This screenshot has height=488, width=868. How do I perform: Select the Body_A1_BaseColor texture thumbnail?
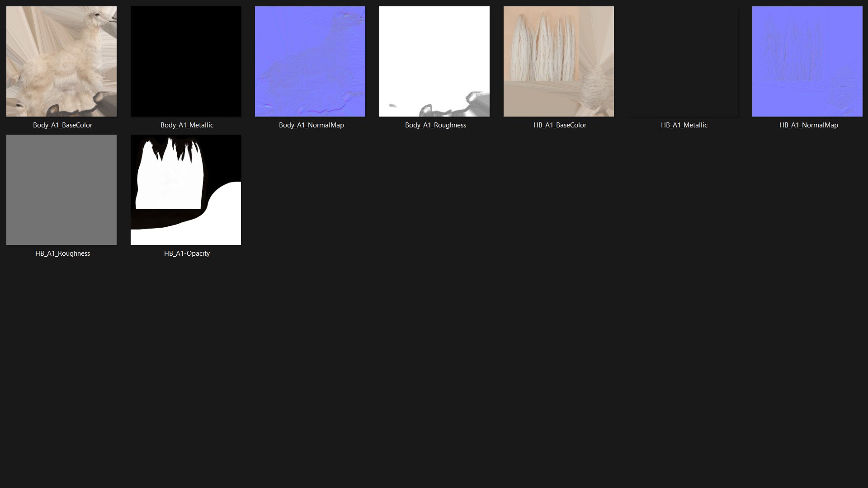pos(61,61)
